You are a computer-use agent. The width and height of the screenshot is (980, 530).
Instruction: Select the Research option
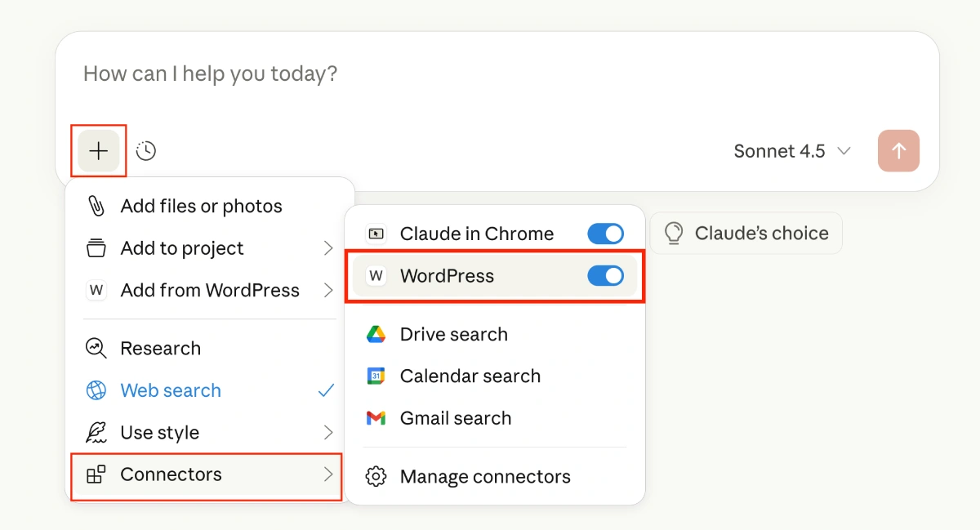(210, 348)
